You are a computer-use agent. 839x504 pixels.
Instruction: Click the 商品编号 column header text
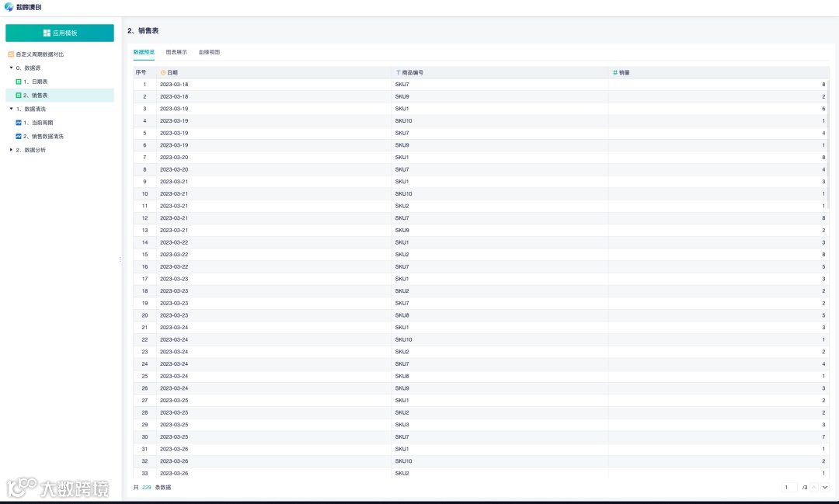(x=413, y=72)
